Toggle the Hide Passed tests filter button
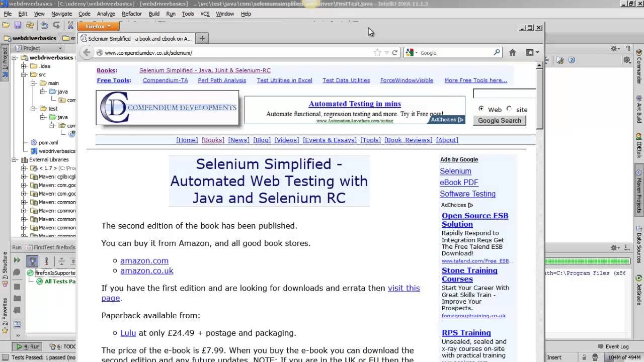 (x=32, y=261)
